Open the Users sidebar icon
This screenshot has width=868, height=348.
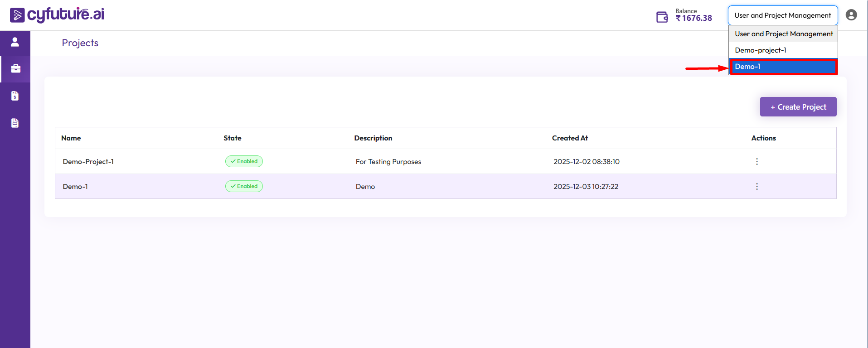tap(15, 42)
